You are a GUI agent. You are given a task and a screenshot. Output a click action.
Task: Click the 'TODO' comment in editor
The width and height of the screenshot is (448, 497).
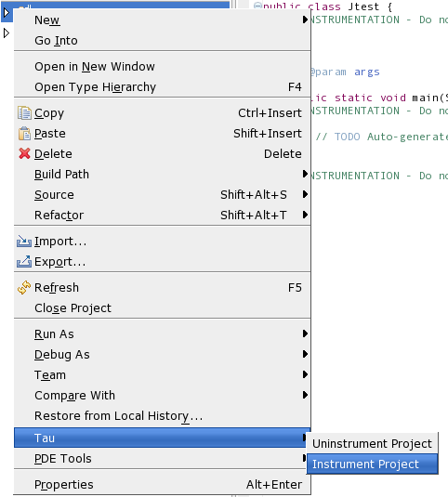point(348,137)
